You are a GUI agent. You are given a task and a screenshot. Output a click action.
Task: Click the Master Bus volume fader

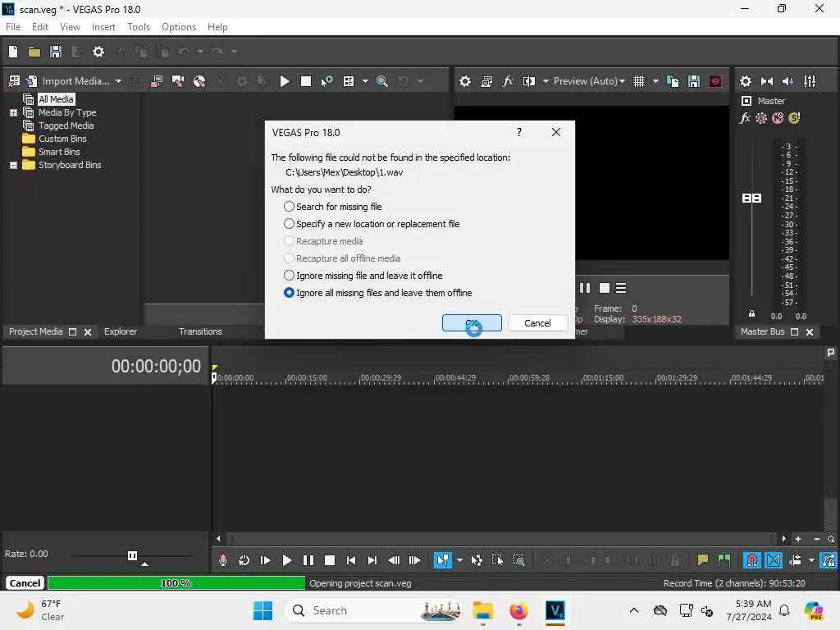point(751,199)
